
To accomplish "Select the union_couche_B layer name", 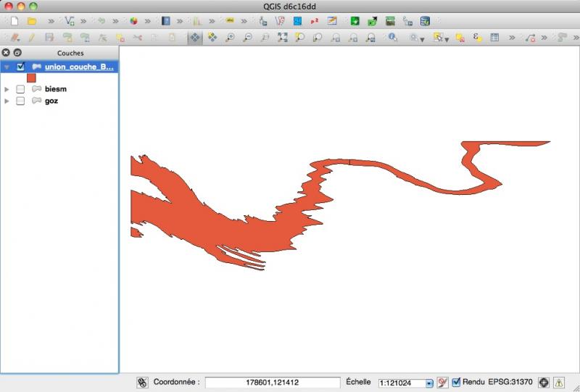I will tap(79, 67).
